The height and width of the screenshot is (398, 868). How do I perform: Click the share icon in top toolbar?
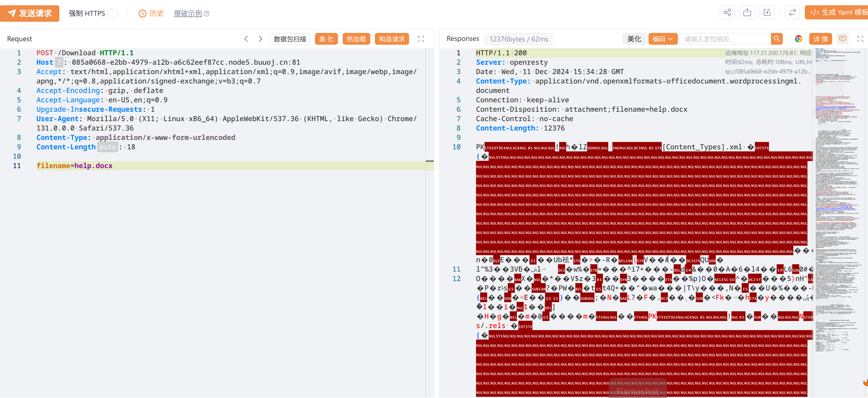pyautogui.click(x=727, y=13)
